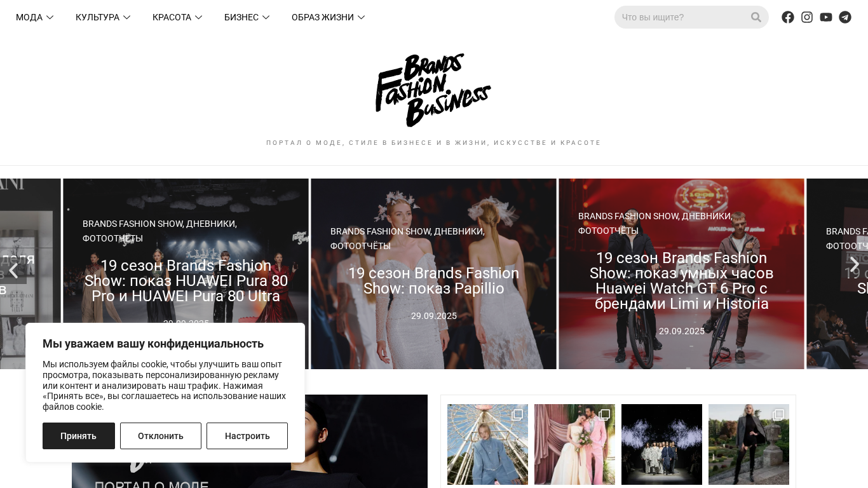This screenshot has width=868, height=488.
Task: Click the search magnifier icon
Action: point(756,17)
